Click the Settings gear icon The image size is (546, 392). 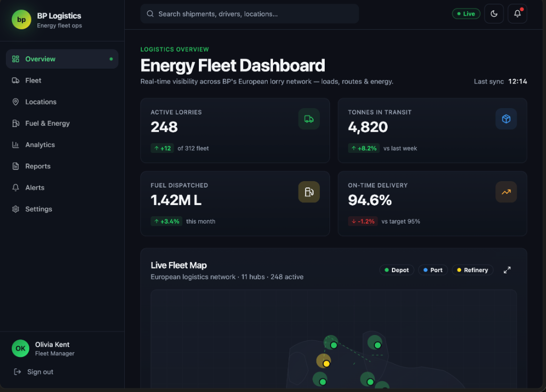tap(15, 209)
